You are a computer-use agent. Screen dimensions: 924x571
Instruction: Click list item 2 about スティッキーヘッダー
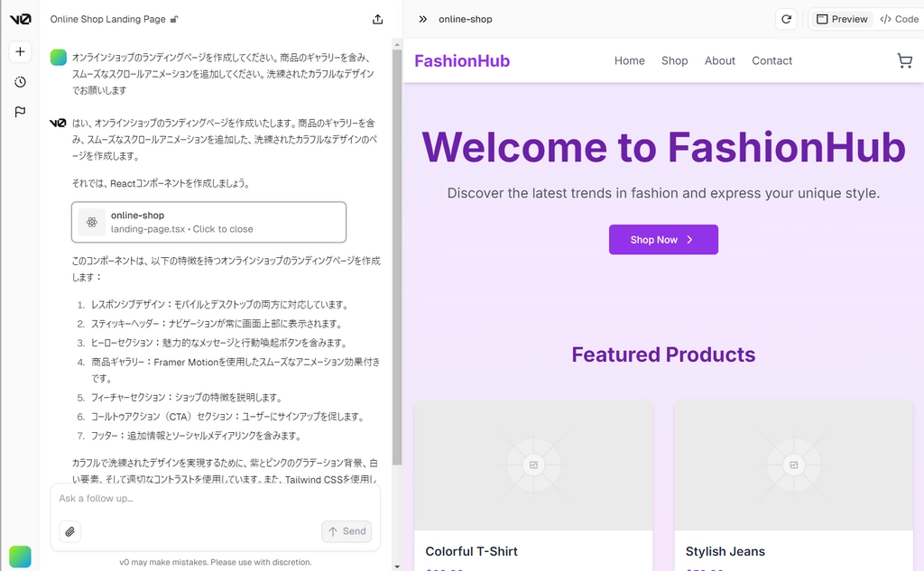point(217,324)
